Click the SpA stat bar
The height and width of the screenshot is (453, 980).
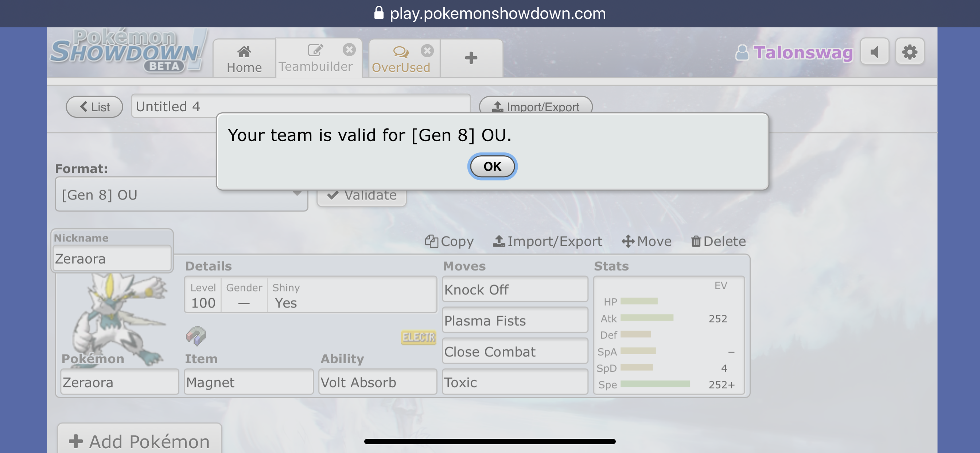(638, 351)
